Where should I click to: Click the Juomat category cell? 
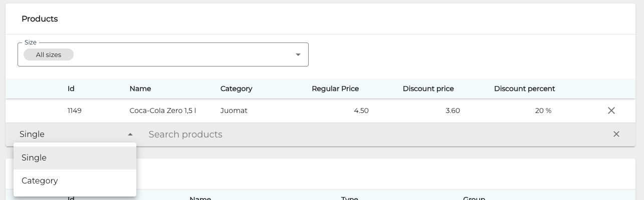(x=234, y=110)
